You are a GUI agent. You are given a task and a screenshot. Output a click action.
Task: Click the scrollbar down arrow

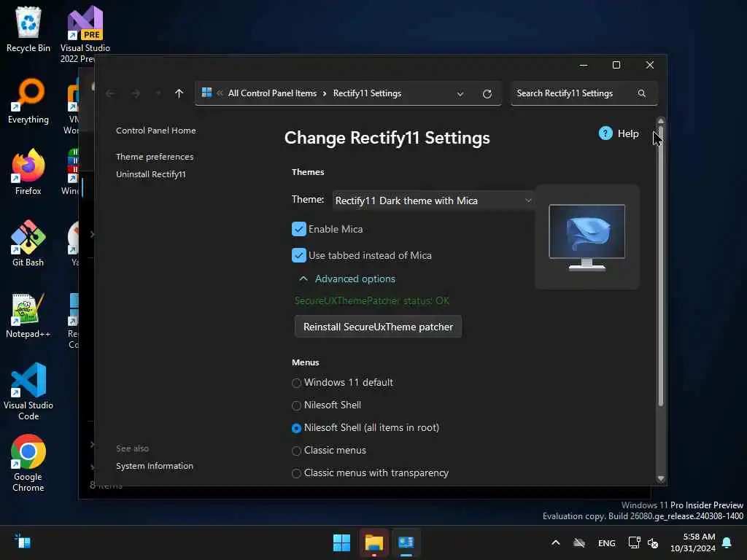[x=661, y=478]
